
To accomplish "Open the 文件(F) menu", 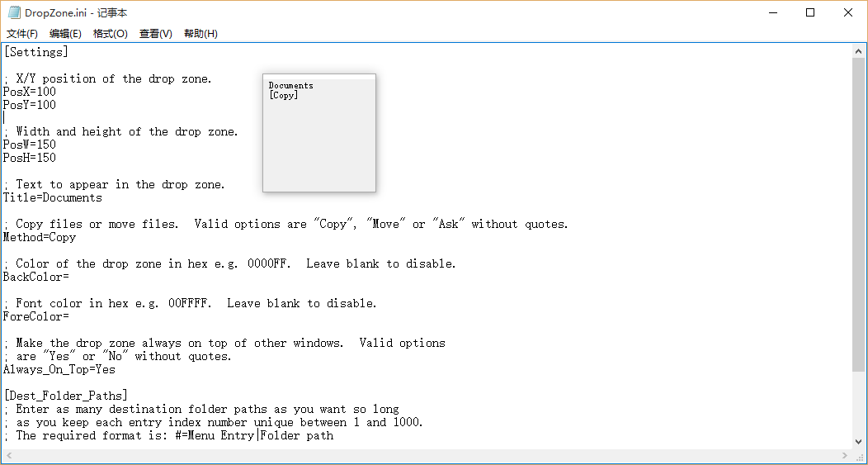I will (22, 34).
